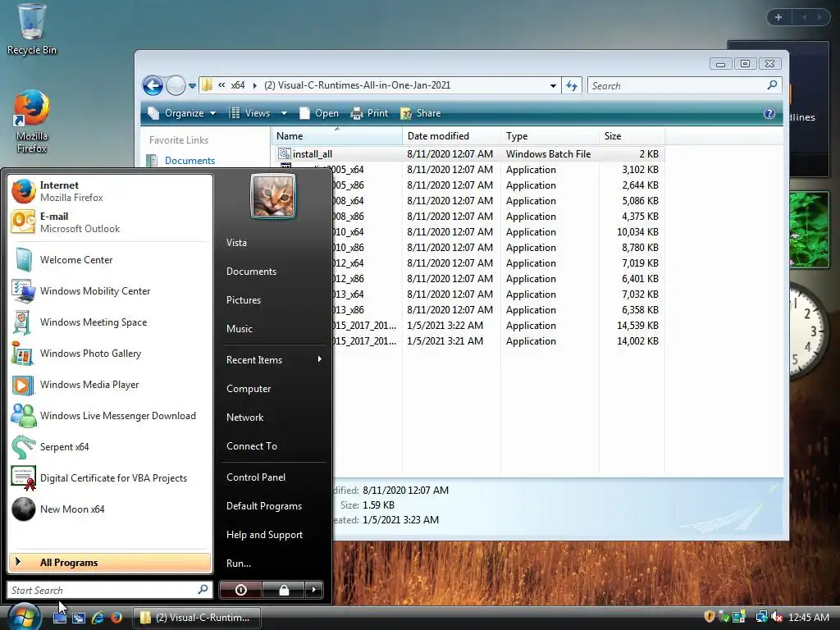Open Control Panel
The width and height of the screenshot is (840, 630).
click(x=274, y=477)
